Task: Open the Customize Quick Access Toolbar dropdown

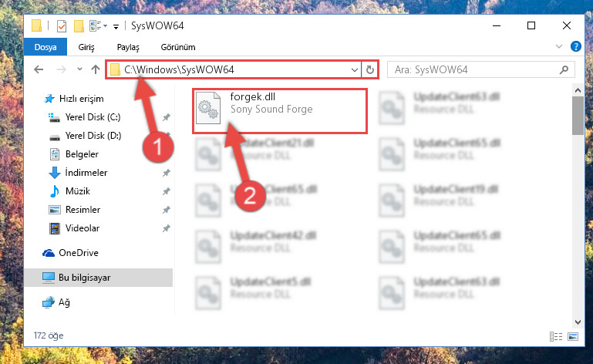Action: tap(116, 26)
